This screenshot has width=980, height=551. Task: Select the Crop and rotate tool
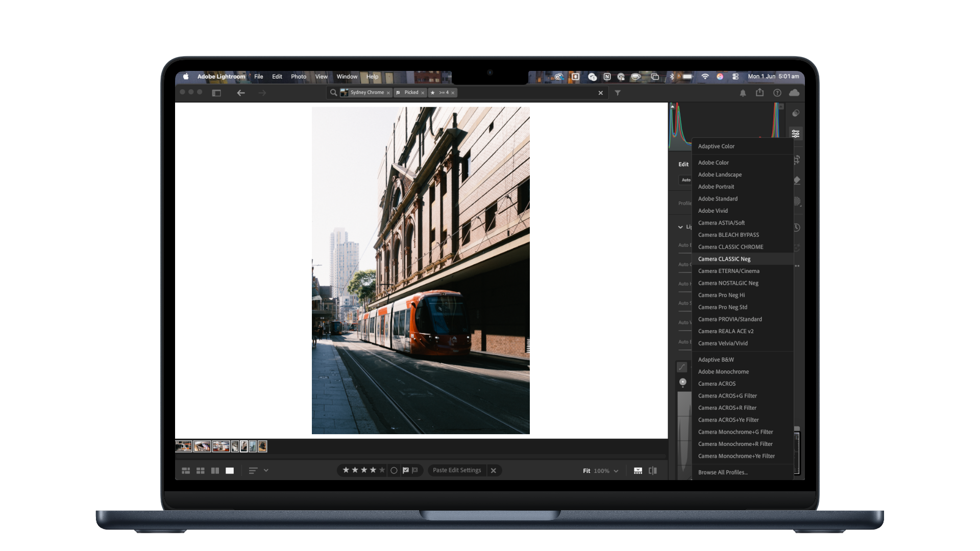click(797, 160)
